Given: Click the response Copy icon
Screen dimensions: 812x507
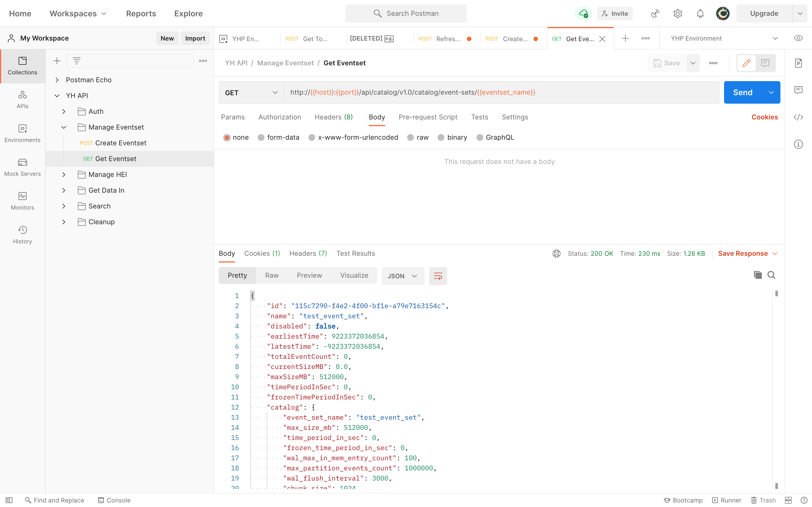Looking at the screenshot, I should coord(758,275).
